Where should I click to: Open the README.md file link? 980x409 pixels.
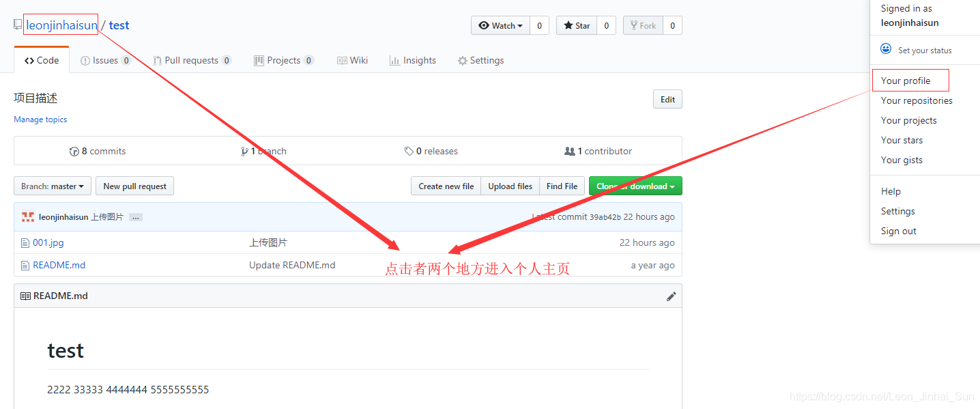point(59,265)
